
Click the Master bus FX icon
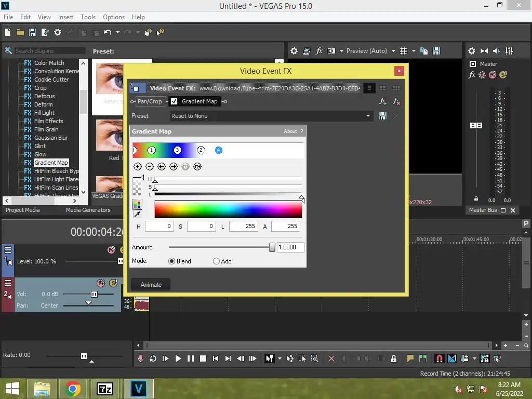coord(472,75)
